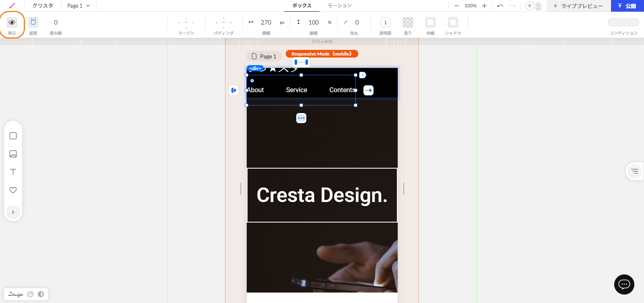Select the hand holding phone image
The width and height of the screenshot is (644, 303).
pos(322,258)
